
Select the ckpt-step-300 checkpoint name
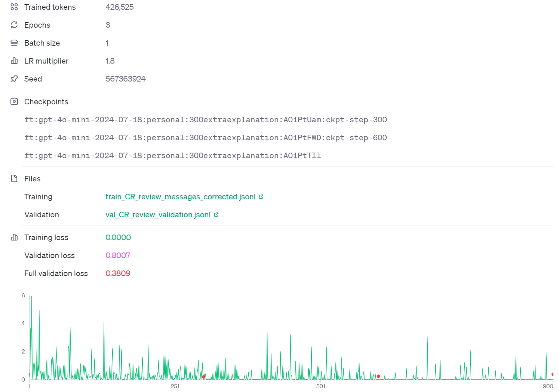click(x=206, y=120)
